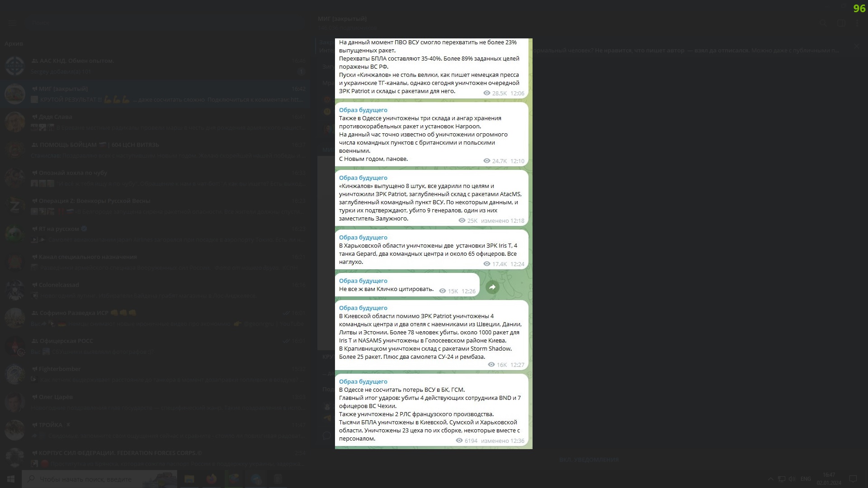Open the ТРОЙКА channel
This screenshot has height=488, width=868.
(155, 430)
